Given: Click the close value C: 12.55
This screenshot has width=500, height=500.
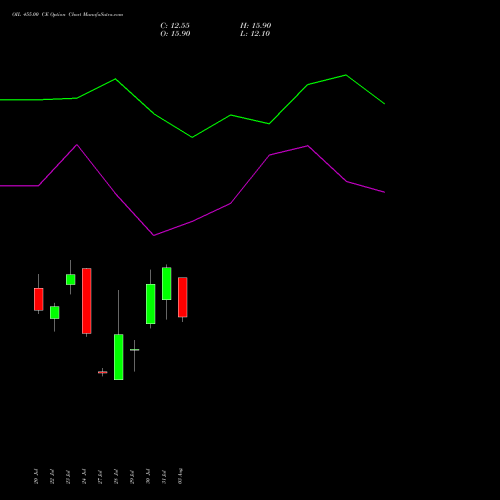Looking at the screenshot, I should point(175,26).
